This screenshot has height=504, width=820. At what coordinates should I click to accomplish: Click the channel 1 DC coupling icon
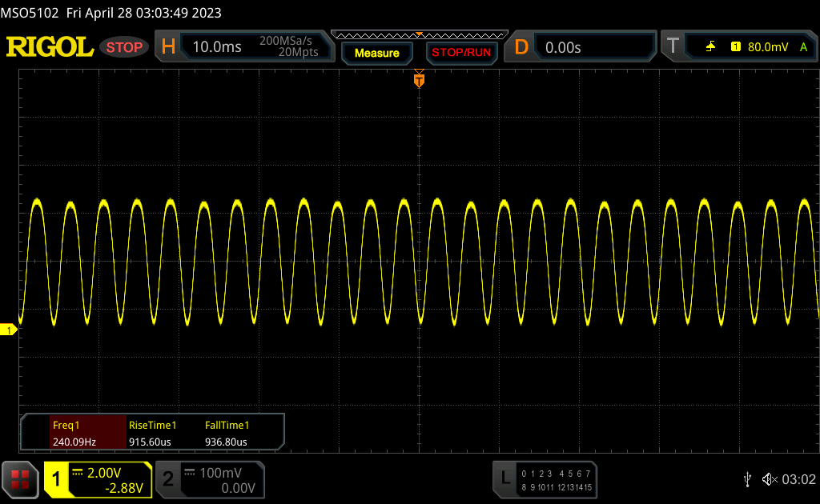click(x=78, y=472)
